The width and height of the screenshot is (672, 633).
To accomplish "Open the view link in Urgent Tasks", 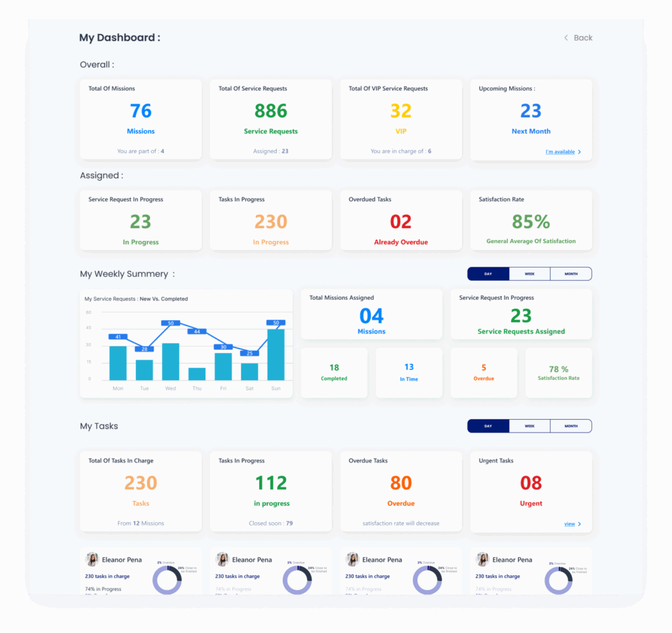I will (x=569, y=524).
